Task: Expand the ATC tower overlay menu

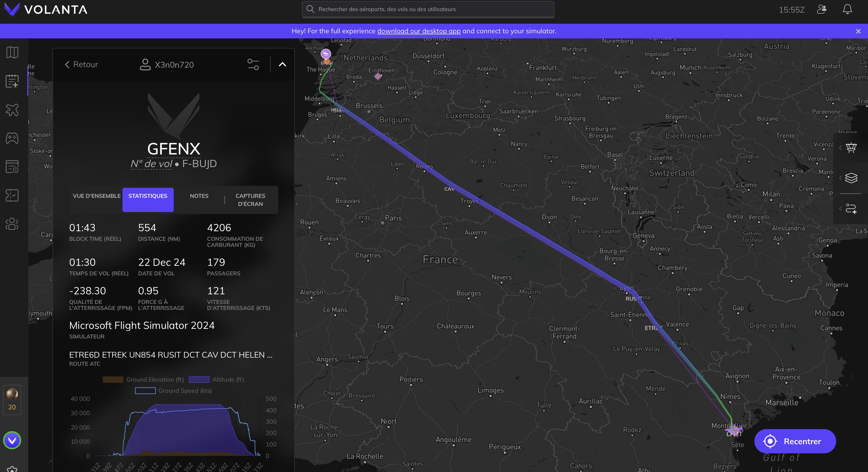Action: (x=851, y=148)
